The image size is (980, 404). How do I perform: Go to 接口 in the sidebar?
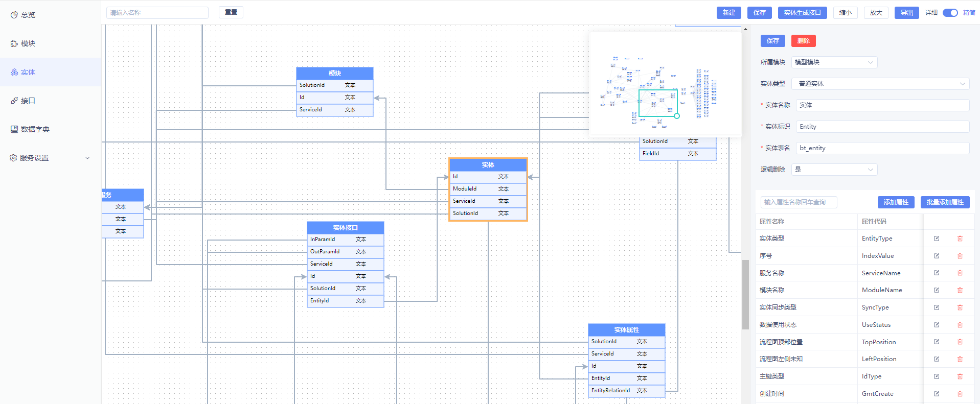[x=28, y=101]
